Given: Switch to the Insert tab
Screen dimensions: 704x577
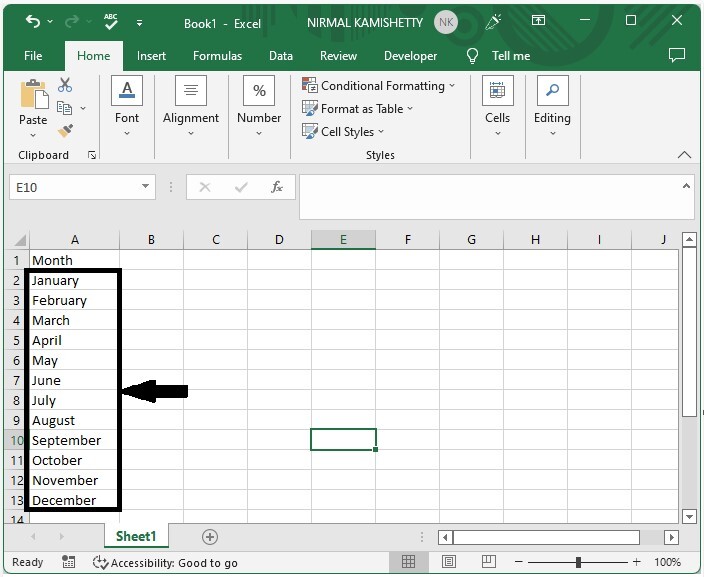Looking at the screenshot, I should click(151, 56).
